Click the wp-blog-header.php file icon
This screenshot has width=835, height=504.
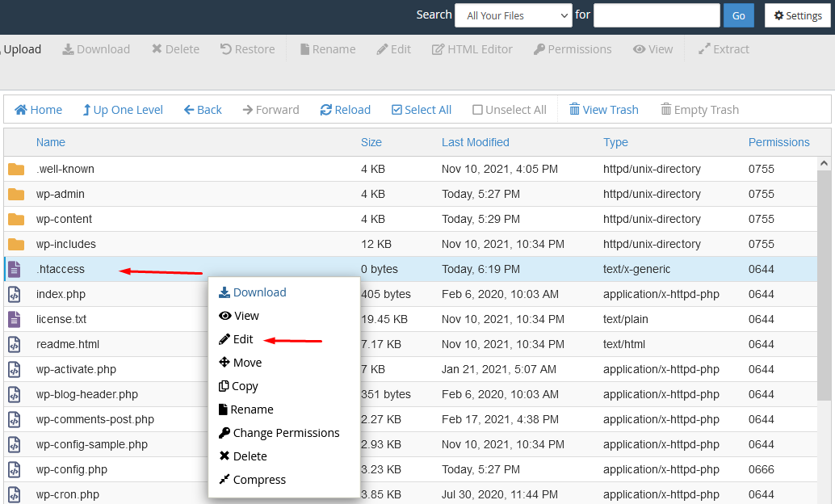coord(15,395)
